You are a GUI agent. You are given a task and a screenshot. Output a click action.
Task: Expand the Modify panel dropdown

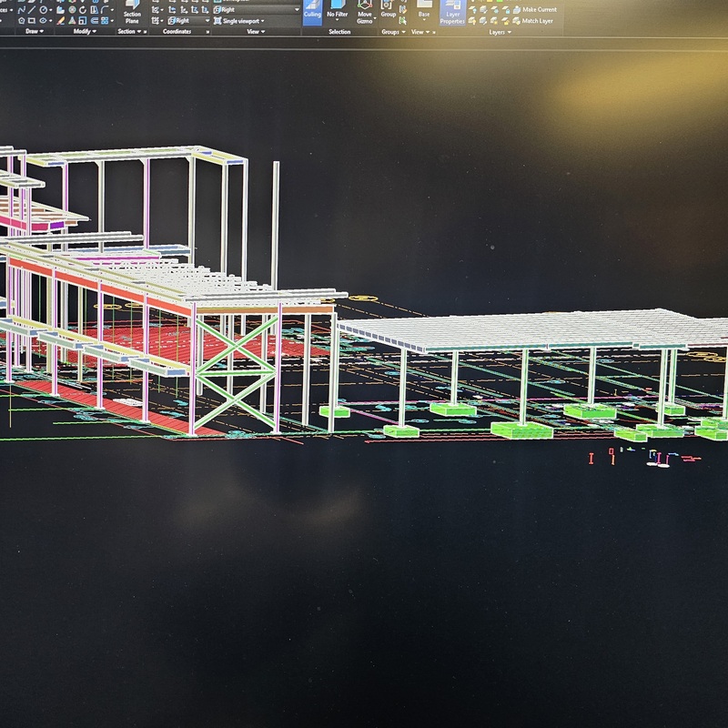click(85, 32)
